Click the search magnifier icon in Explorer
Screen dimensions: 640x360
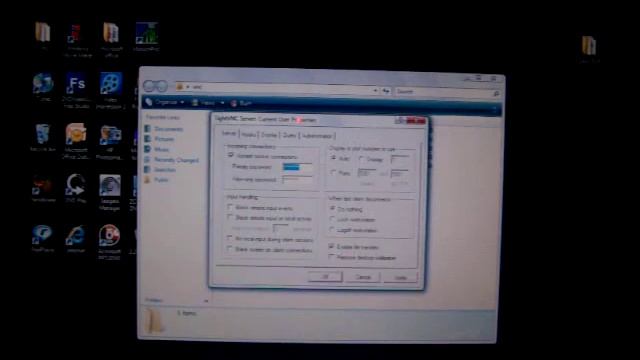[x=496, y=94]
